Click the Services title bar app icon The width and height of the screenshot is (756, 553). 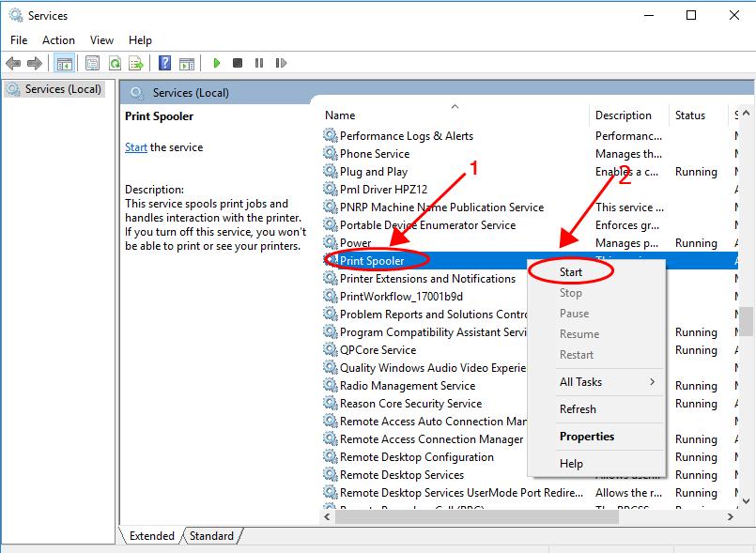pos(16,15)
